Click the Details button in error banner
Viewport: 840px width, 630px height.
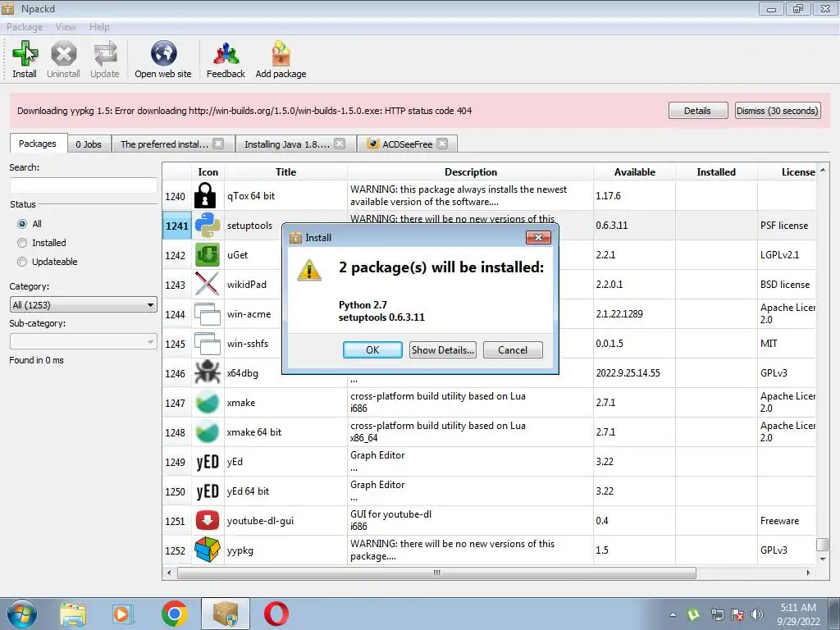point(697,111)
